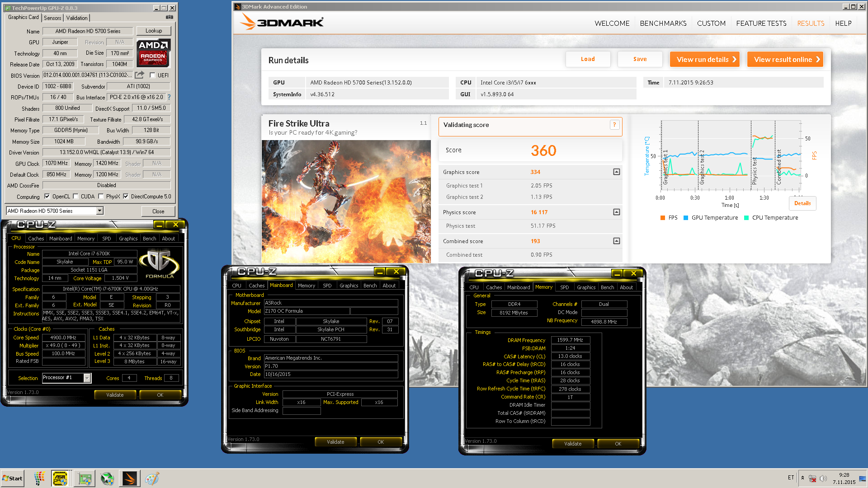Viewport: 868px width, 488px height.
Task: Click the GPU-Z screenshot camera icon
Action: [x=170, y=17]
